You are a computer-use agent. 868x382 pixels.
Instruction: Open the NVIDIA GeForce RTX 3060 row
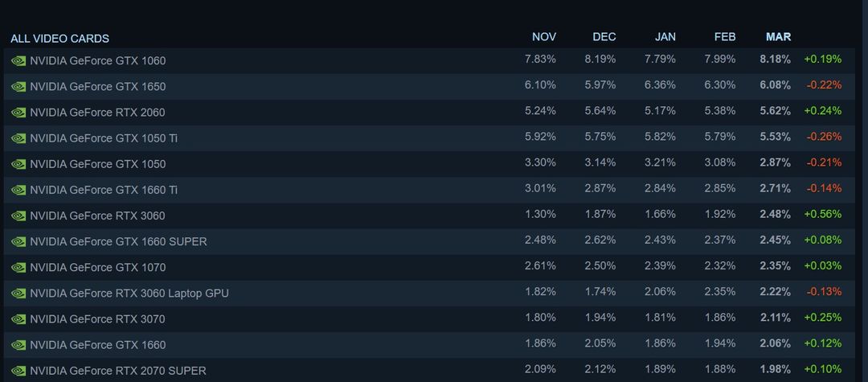click(x=429, y=216)
